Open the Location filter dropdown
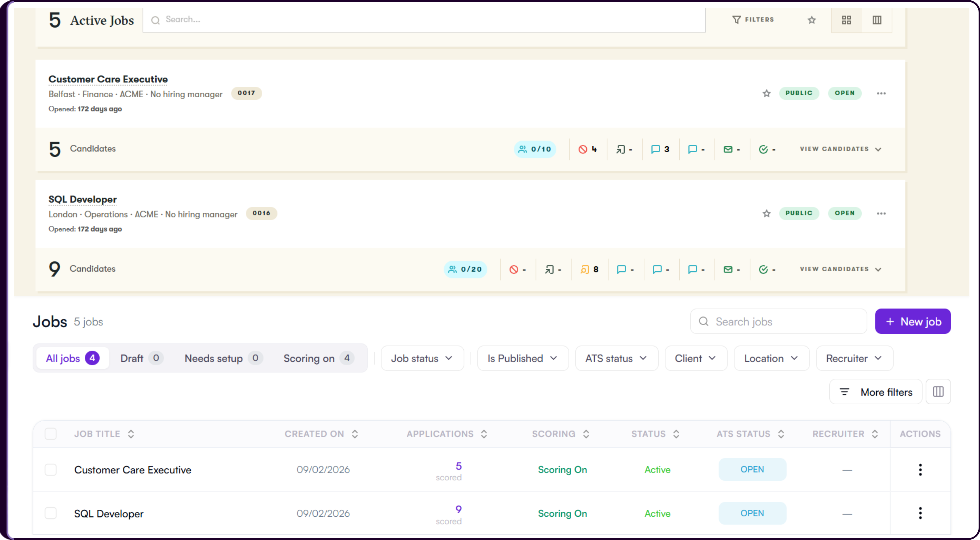Viewport: 980px width, 540px height. point(771,359)
